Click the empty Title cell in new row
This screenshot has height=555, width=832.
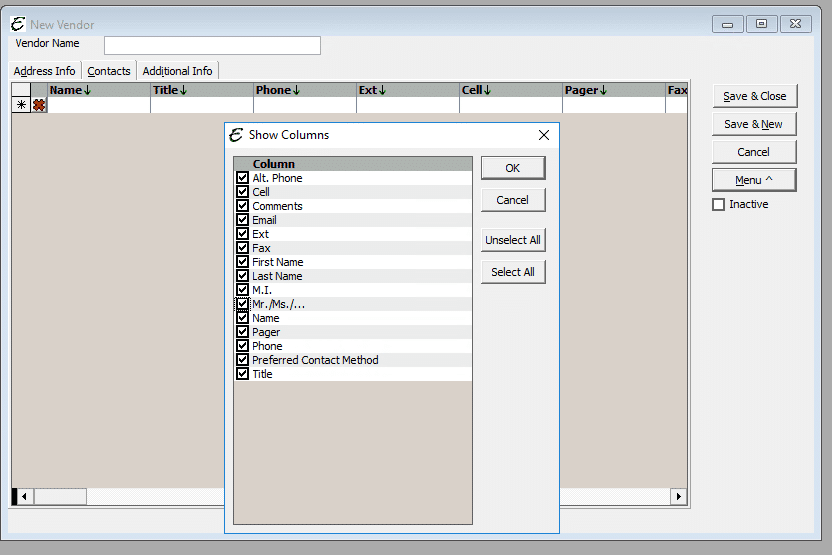click(x=202, y=105)
